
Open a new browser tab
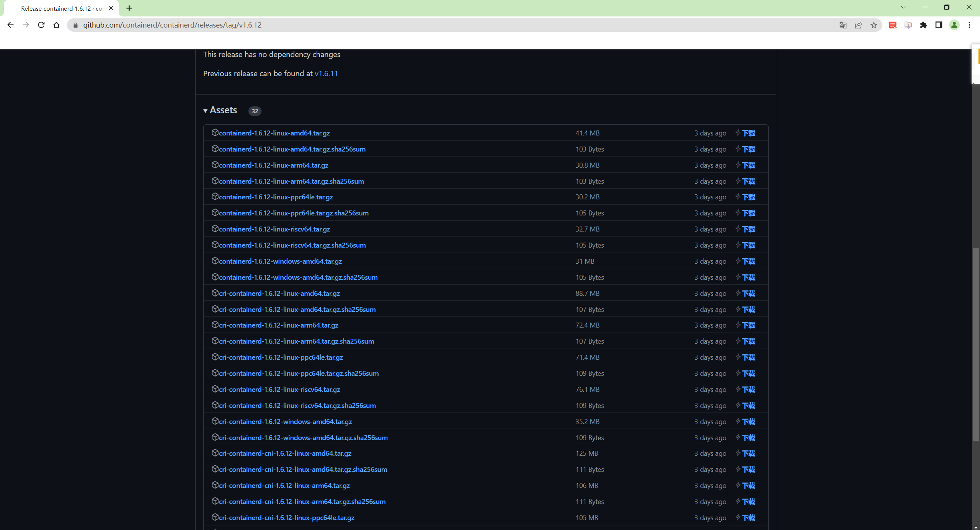pyautogui.click(x=129, y=8)
